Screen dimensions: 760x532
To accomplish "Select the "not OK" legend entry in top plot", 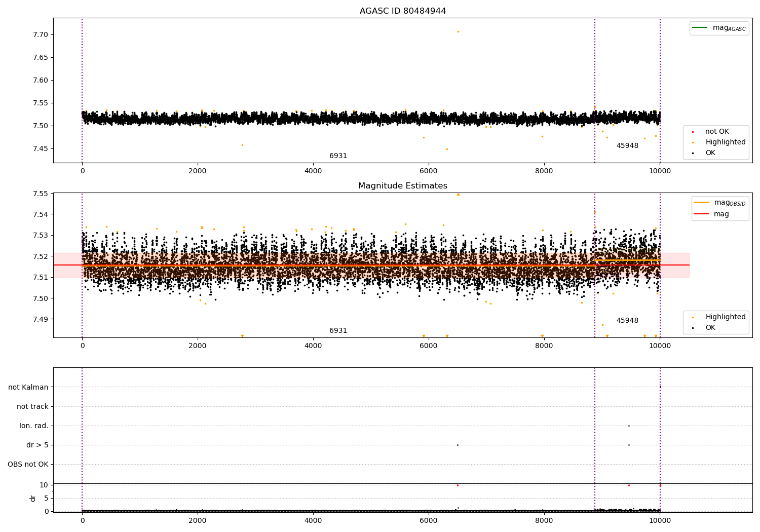I will 717,132.
